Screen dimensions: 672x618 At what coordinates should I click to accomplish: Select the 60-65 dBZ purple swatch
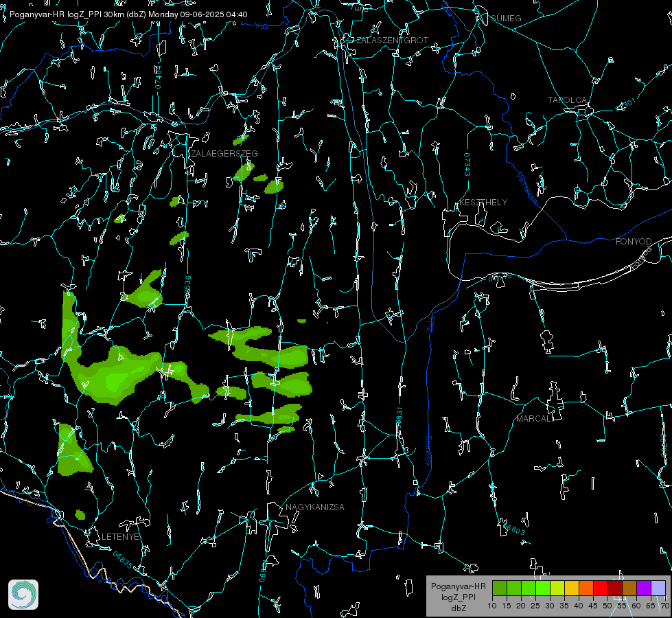click(x=644, y=588)
